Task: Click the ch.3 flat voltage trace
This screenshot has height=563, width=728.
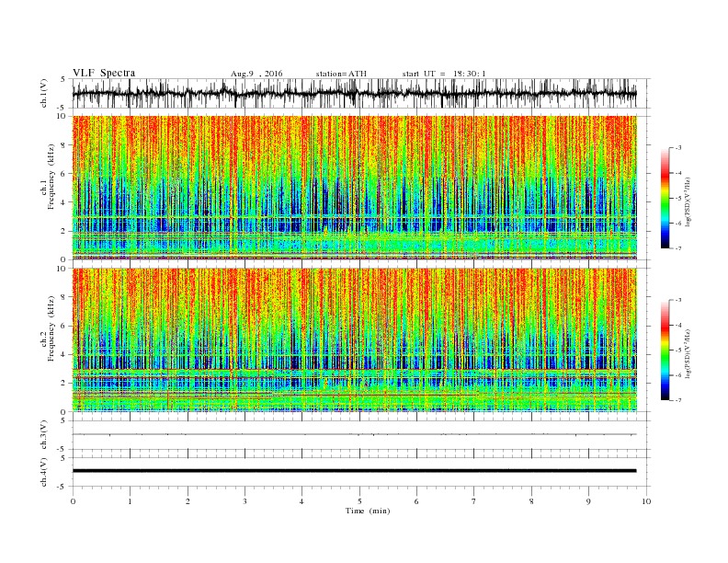Action: point(355,434)
